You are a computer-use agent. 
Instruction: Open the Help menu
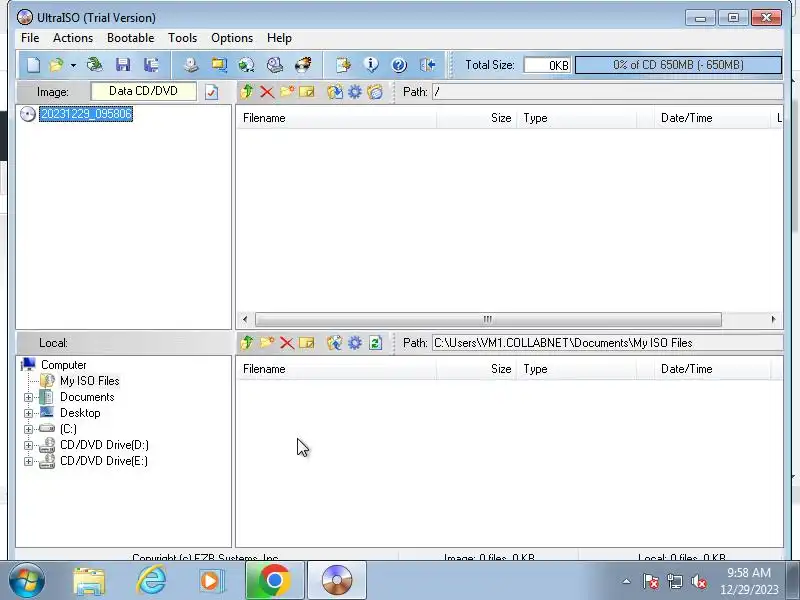279,38
